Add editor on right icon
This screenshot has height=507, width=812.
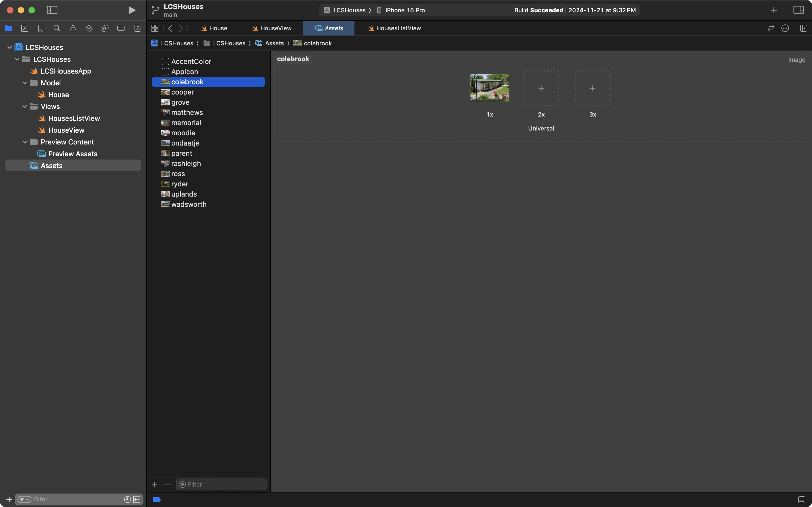803,28
